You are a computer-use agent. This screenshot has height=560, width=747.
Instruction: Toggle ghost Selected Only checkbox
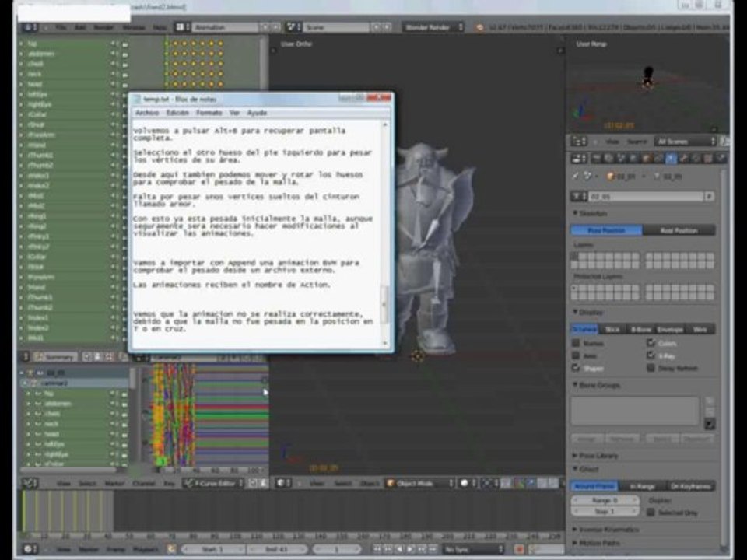click(x=651, y=513)
